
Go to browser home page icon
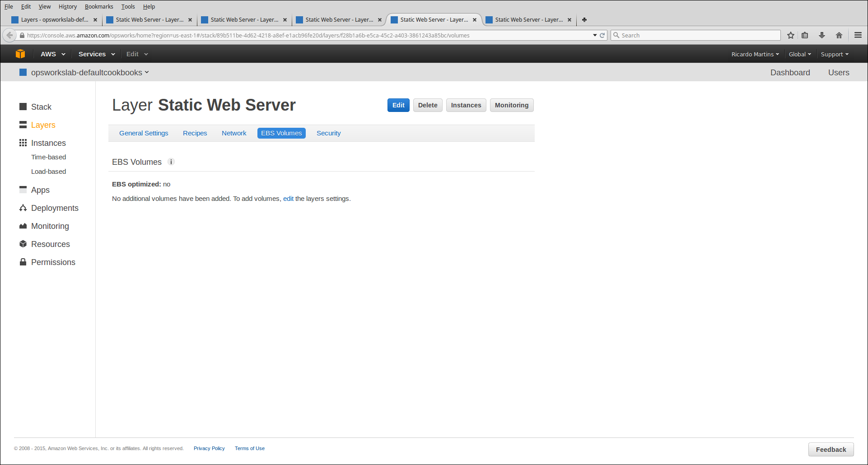coord(839,35)
